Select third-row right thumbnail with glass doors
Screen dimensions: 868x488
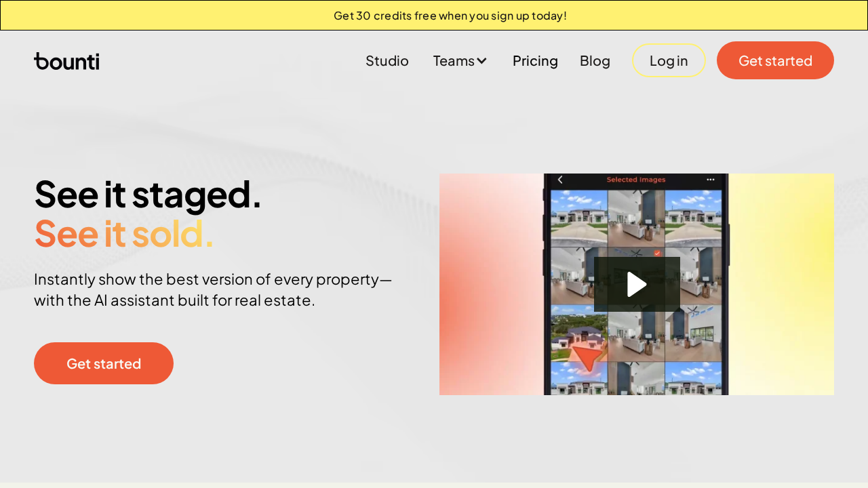pos(693,333)
